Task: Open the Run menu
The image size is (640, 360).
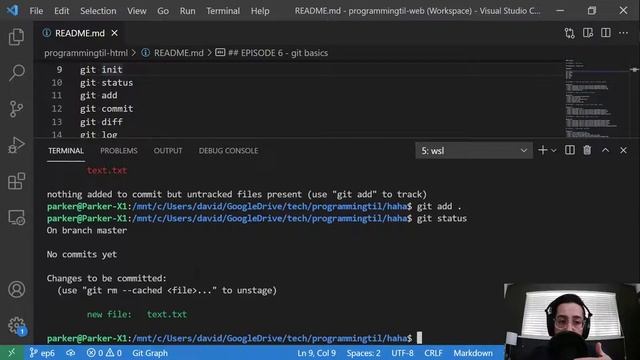Action: click(x=187, y=11)
